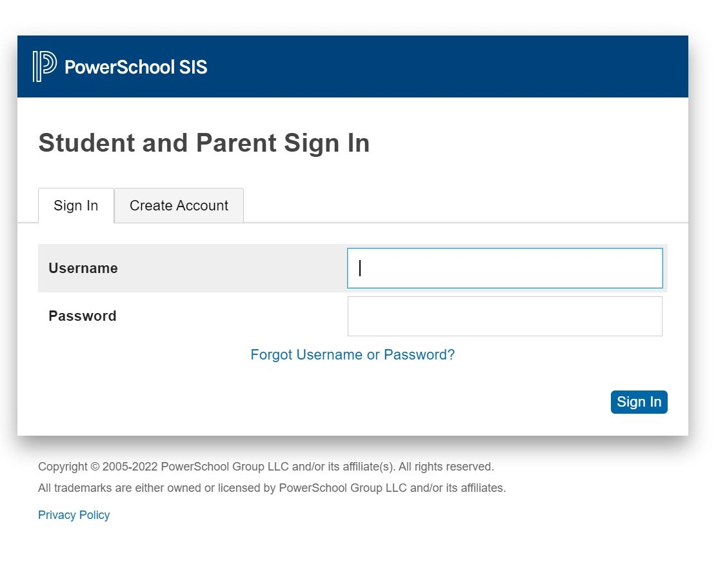
Task: Submit credentials with the Sign In button
Action: [x=638, y=401]
